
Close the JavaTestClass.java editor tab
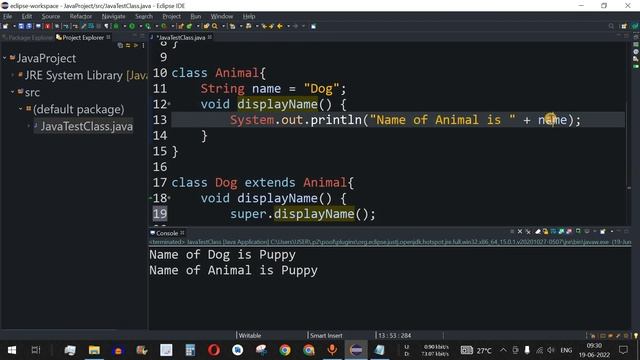[x=210, y=37]
